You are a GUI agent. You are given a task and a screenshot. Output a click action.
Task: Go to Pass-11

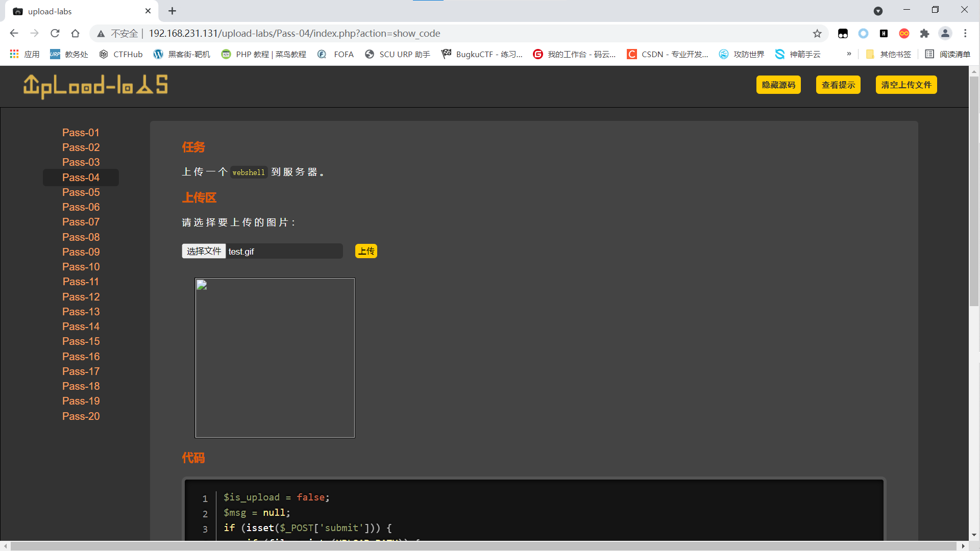click(81, 282)
